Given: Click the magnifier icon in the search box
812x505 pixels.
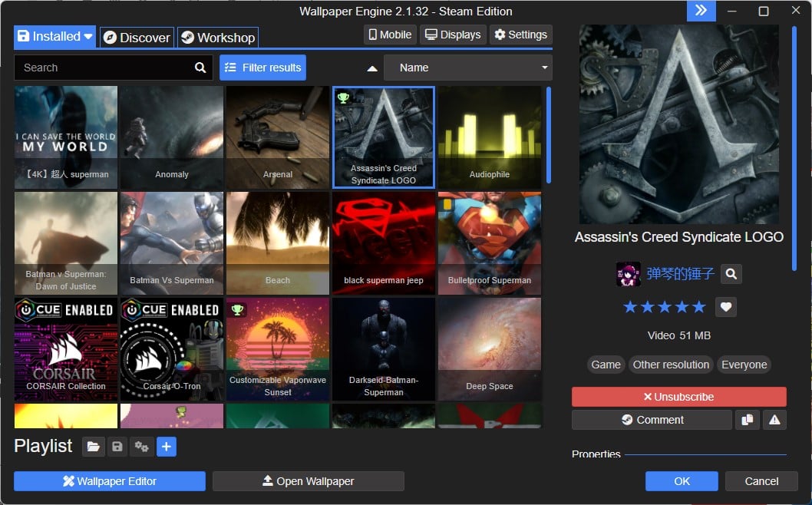Looking at the screenshot, I should (200, 68).
